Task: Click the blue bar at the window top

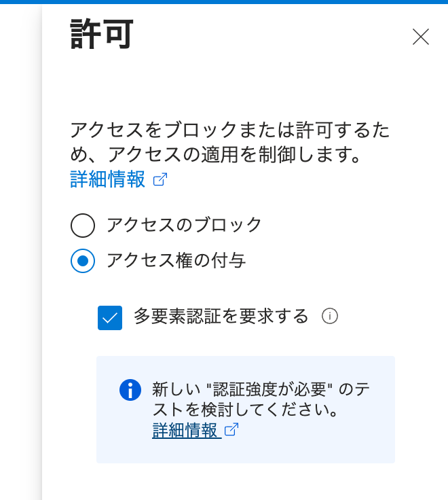Action: coord(224,2)
